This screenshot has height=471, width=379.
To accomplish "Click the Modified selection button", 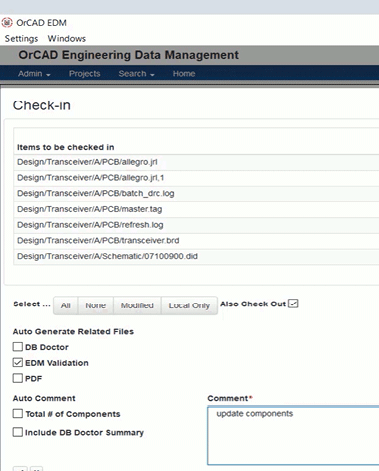I will coord(137,305).
